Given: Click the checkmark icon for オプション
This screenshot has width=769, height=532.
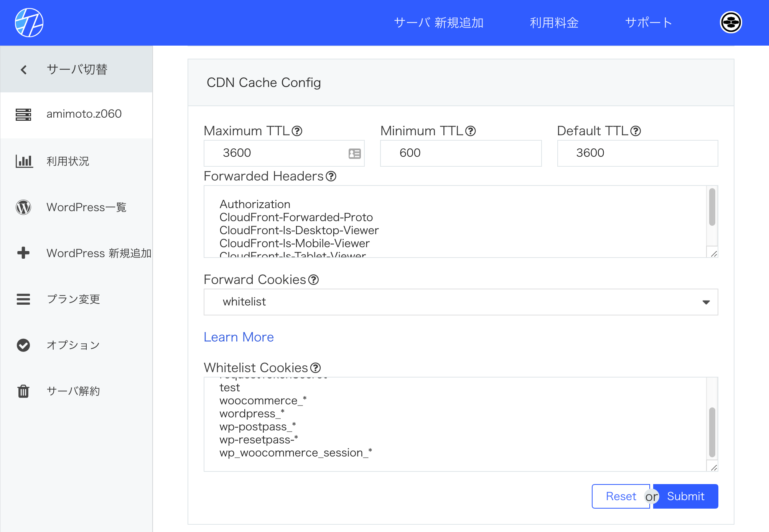Looking at the screenshot, I should click(x=23, y=345).
